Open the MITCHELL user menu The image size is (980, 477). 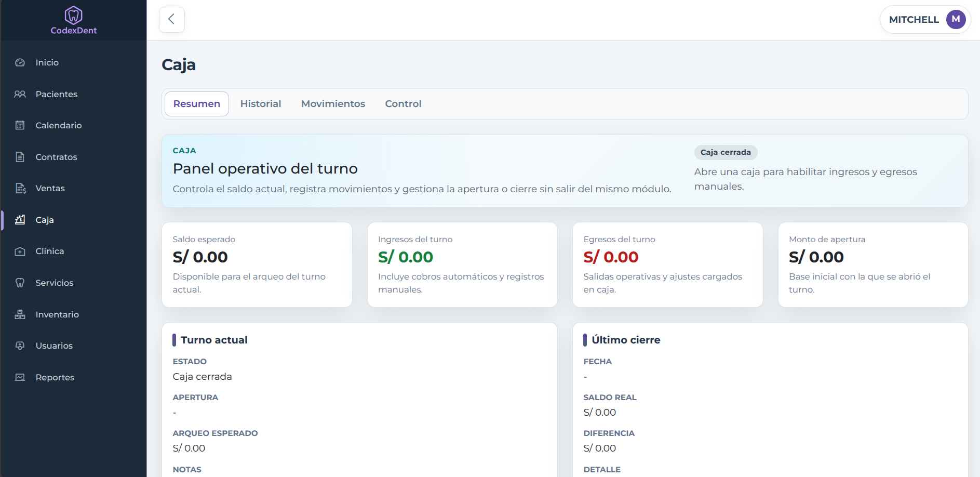pos(925,20)
